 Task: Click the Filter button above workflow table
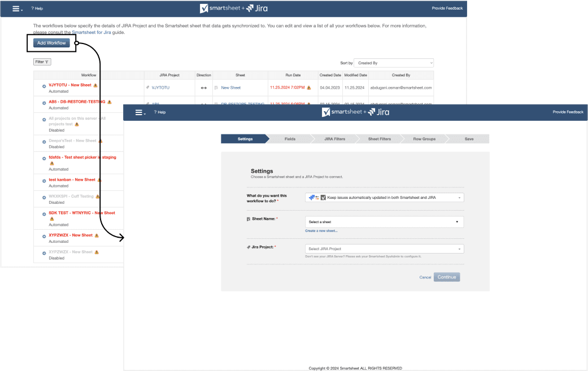pyautogui.click(x=42, y=62)
